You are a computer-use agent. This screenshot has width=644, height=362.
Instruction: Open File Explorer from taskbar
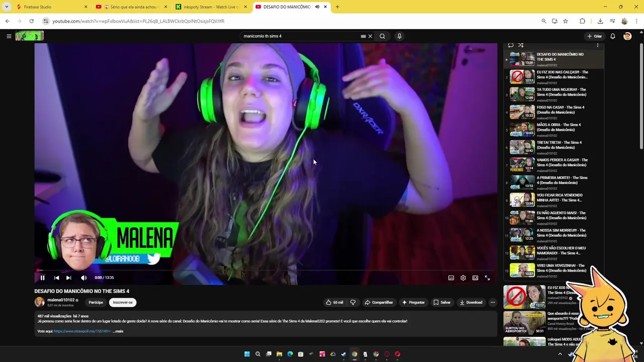pos(279,354)
